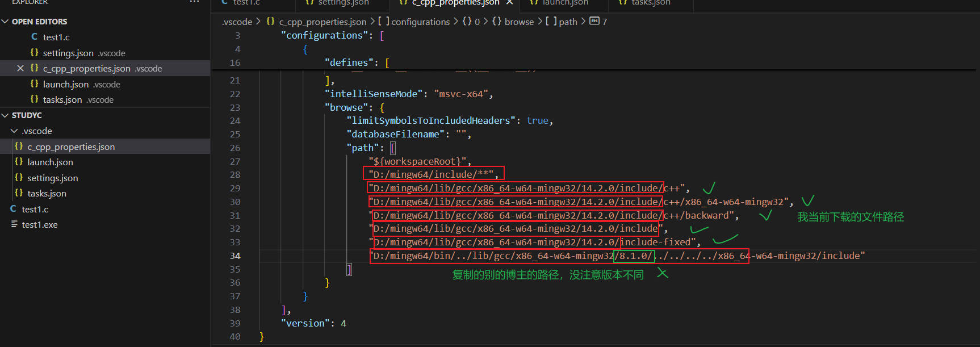The height and width of the screenshot is (347, 980).
Task: Switch to the tasks.json editor tab
Action: coord(650,3)
